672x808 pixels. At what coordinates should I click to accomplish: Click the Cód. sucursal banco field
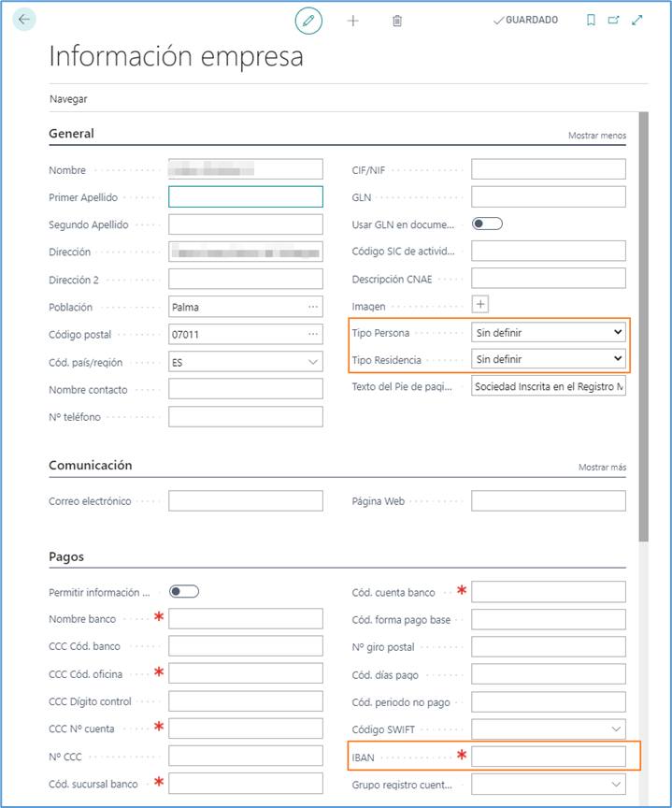pyautogui.click(x=246, y=784)
